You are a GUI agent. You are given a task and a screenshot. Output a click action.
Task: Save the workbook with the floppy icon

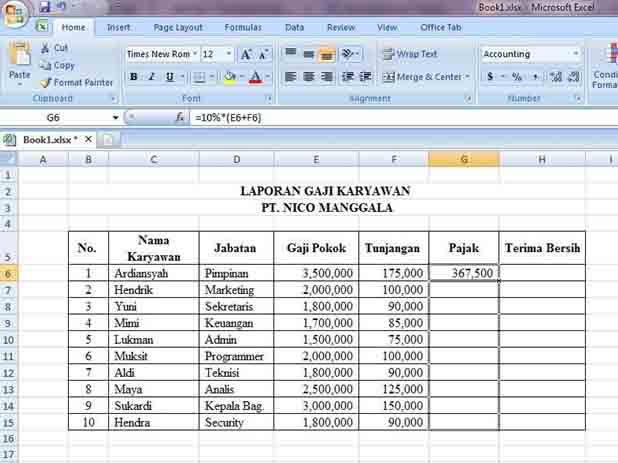pos(45,7)
